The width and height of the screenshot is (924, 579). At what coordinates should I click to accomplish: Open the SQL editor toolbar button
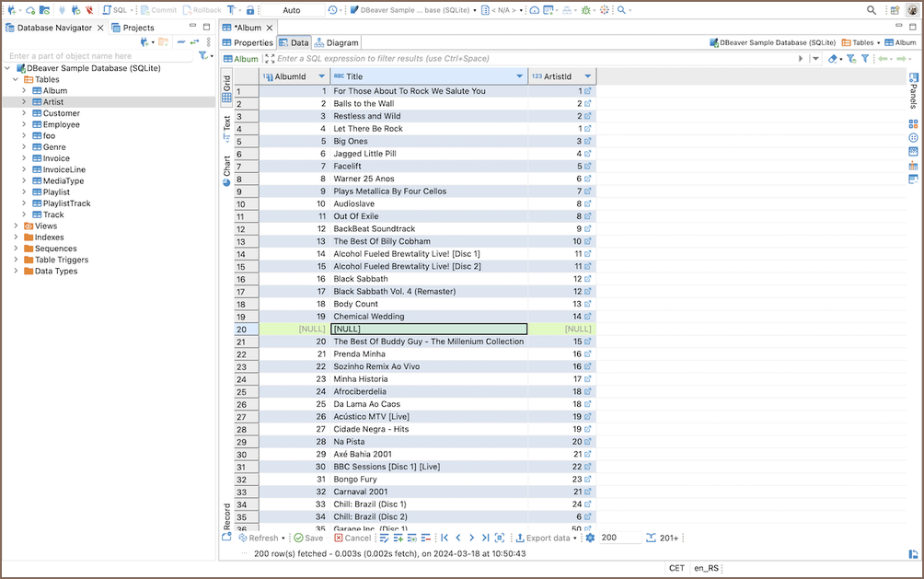click(x=115, y=10)
